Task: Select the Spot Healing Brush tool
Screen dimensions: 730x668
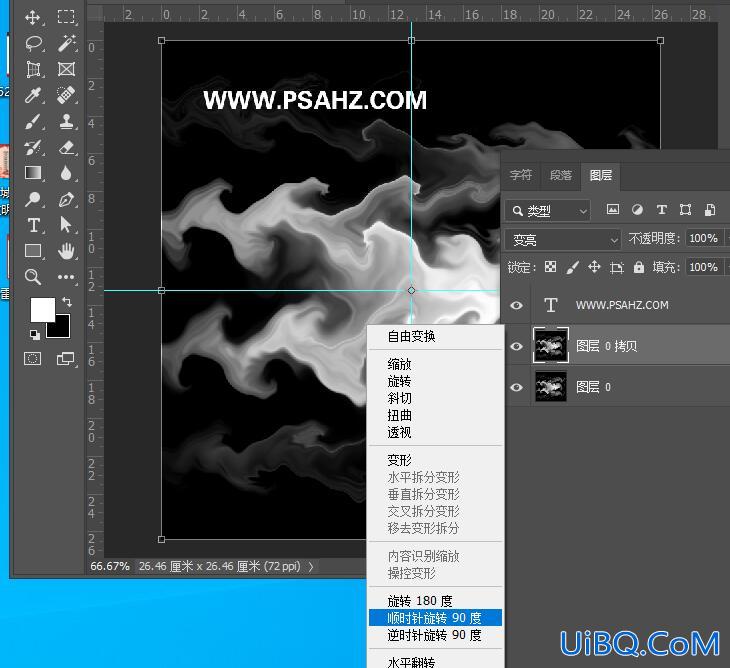Action: coord(66,95)
